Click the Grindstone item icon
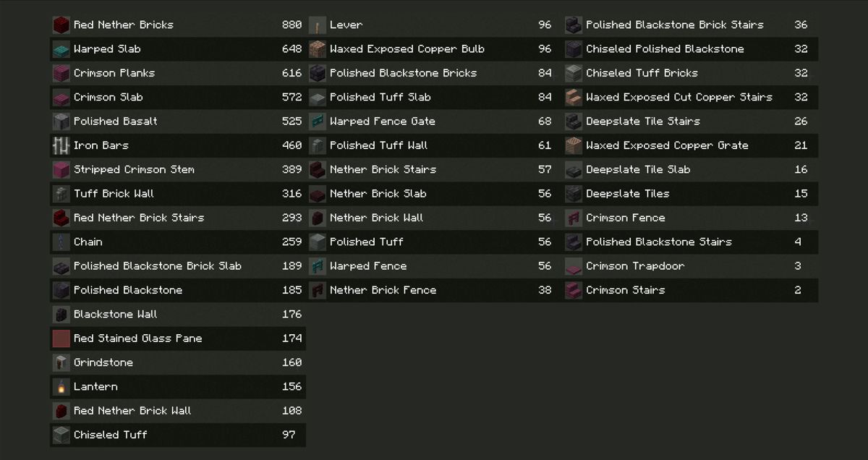 pyautogui.click(x=61, y=362)
